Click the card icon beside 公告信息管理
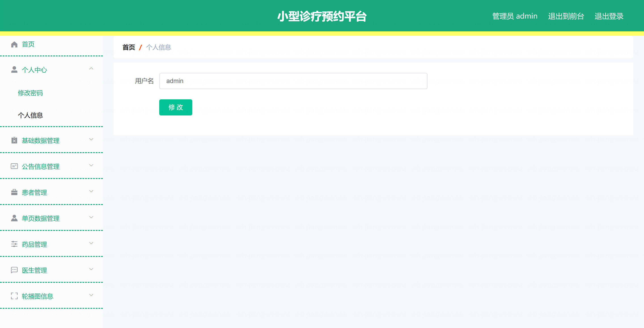The height and width of the screenshot is (328, 644). pos(14,166)
